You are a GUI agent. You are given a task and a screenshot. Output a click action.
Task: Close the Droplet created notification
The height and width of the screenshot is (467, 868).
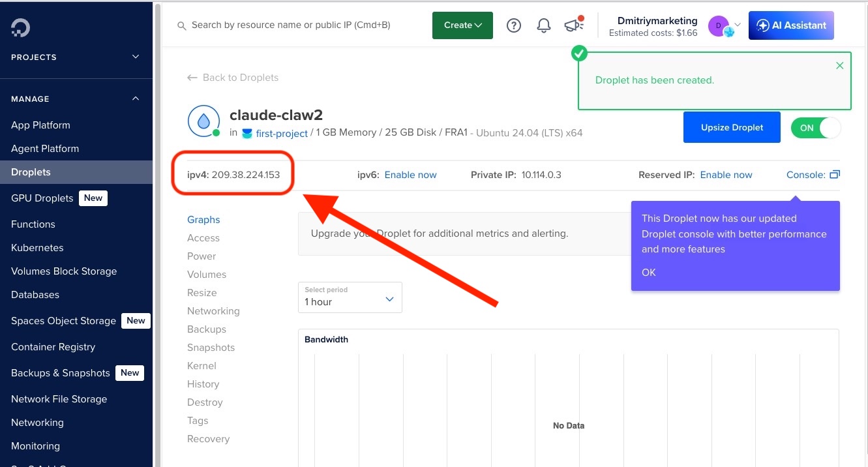pos(840,65)
